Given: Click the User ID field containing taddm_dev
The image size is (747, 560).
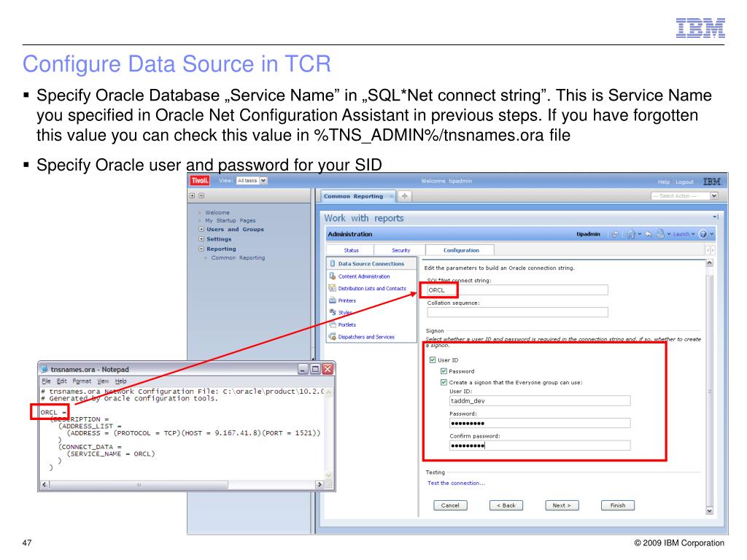Looking at the screenshot, I should pos(540,400).
